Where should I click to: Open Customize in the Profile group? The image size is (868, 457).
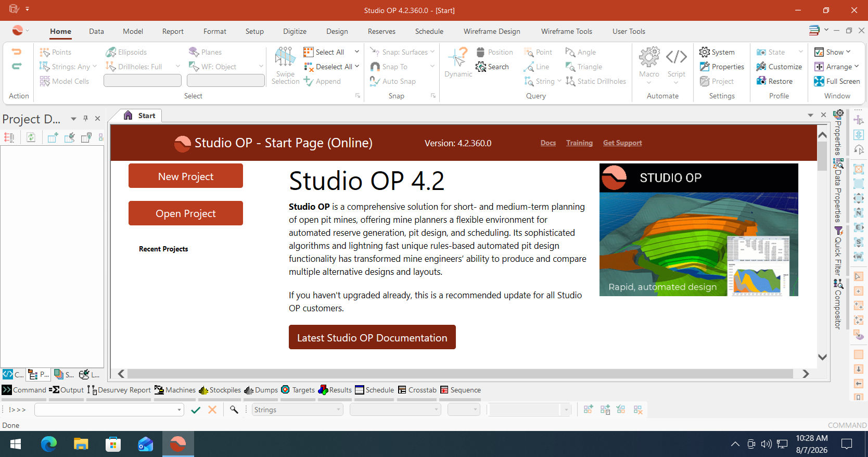coord(779,67)
